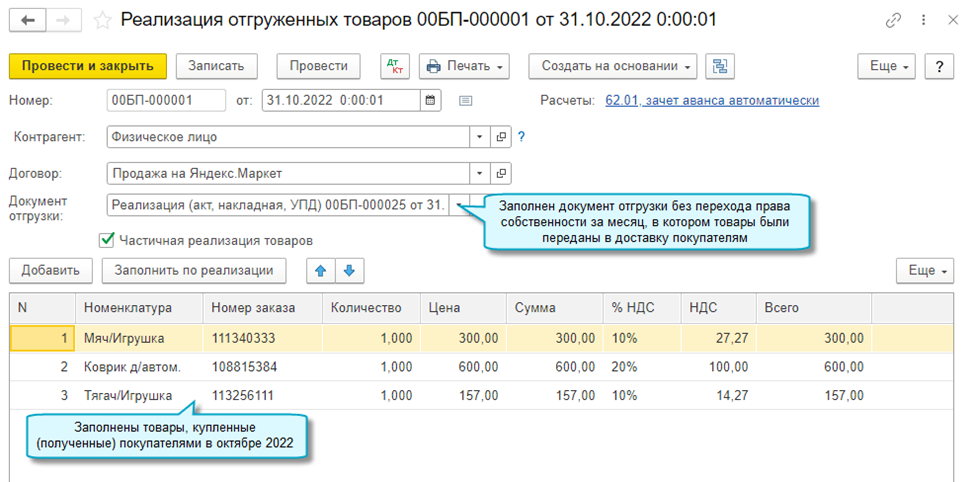Expand the Договор dropdown list
The image size is (974, 482).
coord(480,172)
